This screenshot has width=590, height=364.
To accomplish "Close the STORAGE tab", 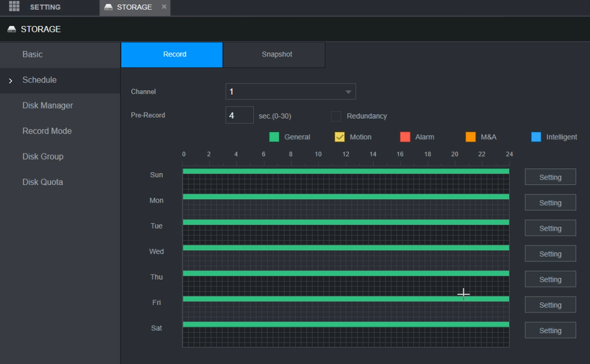I will (x=164, y=7).
